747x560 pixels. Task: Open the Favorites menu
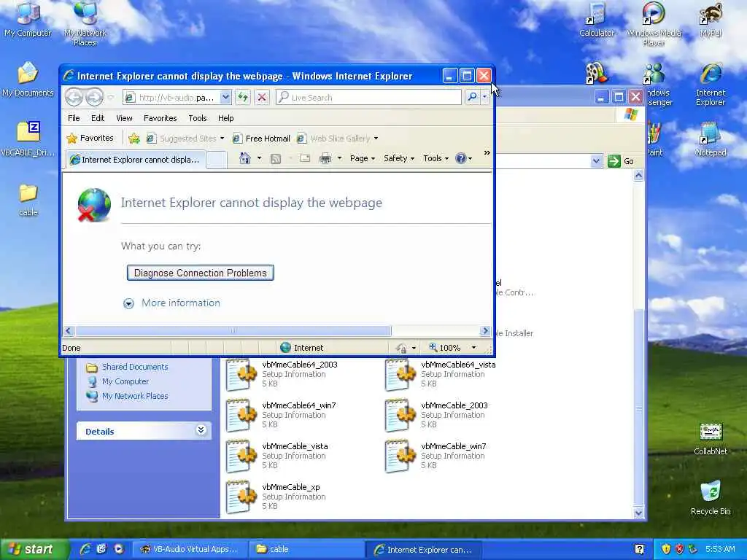(160, 118)
